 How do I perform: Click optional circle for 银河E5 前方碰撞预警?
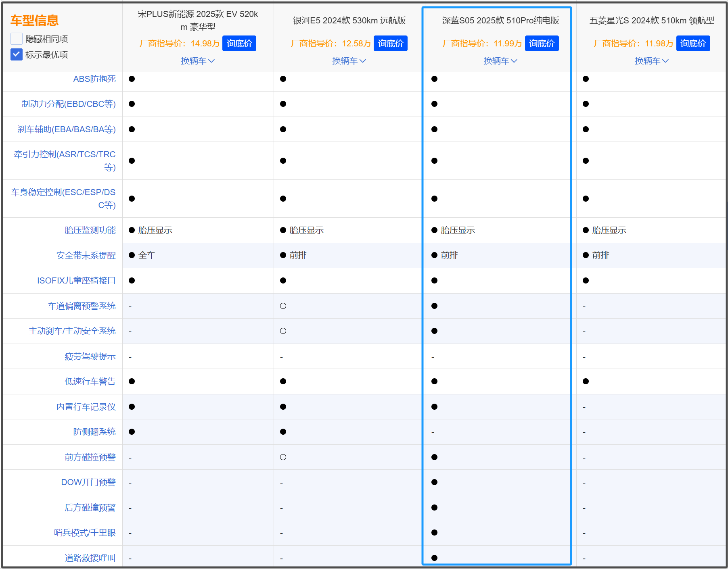point(283,457)
